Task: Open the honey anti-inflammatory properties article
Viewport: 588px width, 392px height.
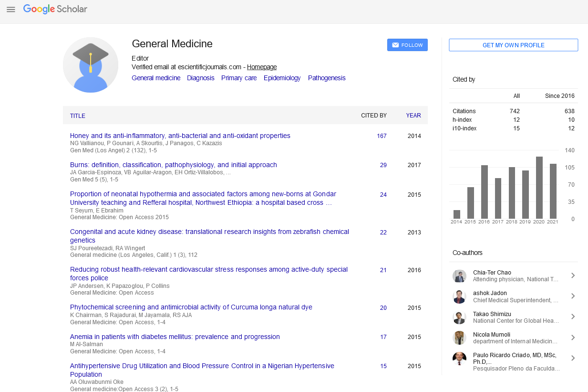Action: pos(180,136)
